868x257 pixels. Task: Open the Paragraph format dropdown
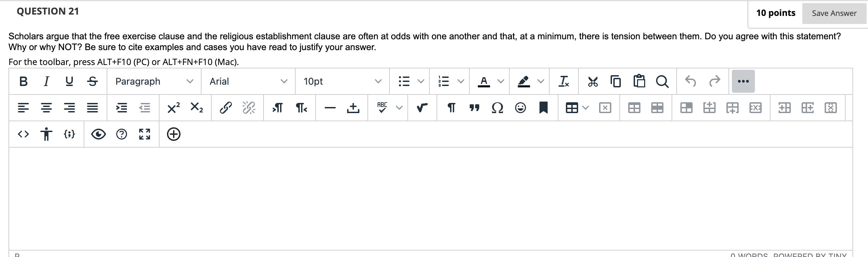tap(154, 81)
